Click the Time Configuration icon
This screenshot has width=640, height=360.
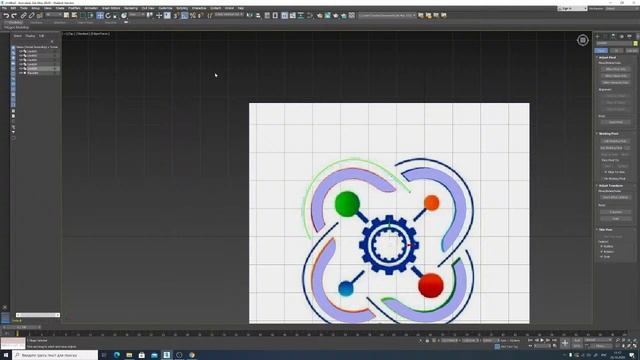554,346
